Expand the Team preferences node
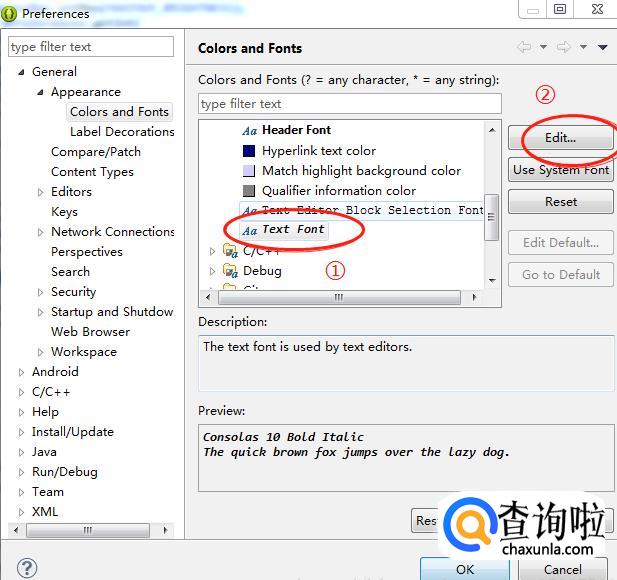 (x=21, y=492)
